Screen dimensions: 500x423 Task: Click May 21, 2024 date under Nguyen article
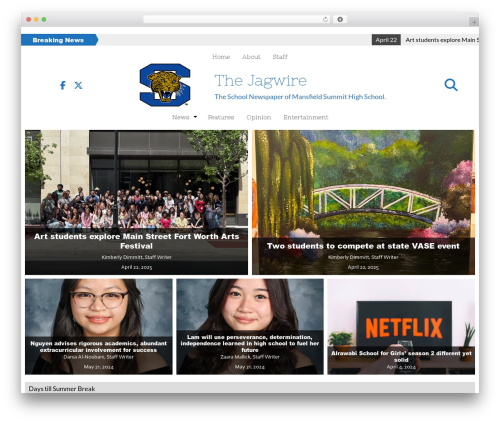[x=98, y=367]
